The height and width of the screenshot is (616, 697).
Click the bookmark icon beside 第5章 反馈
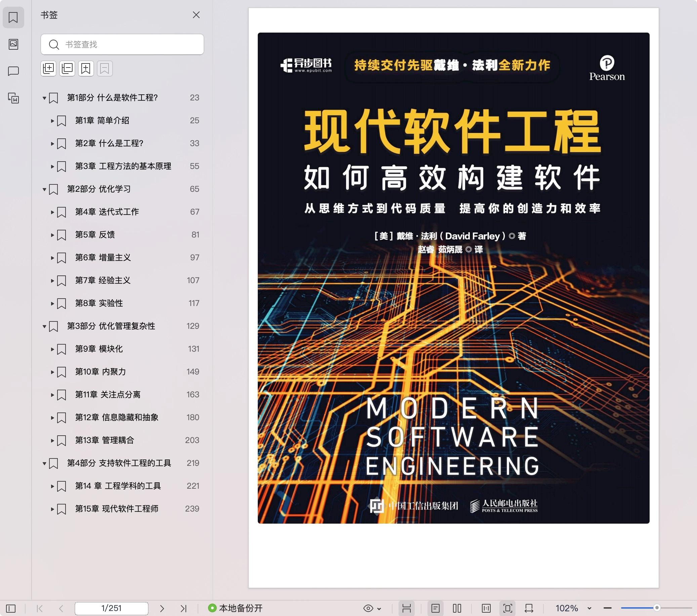pos(61,235)
